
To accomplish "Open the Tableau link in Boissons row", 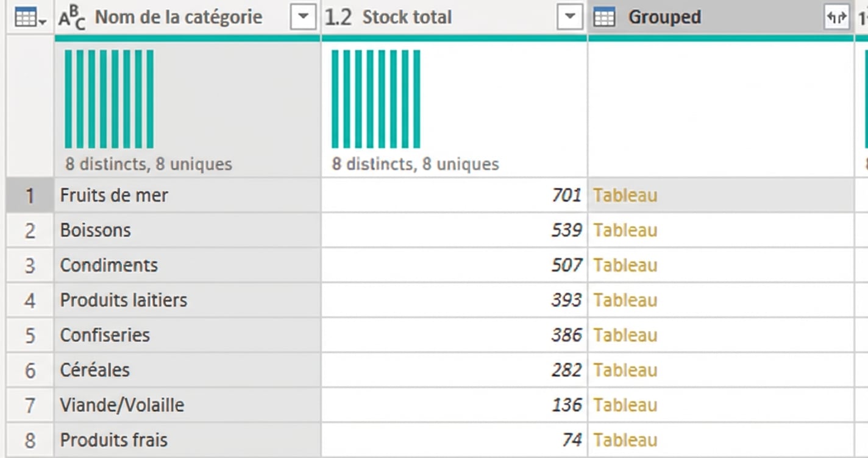I will click(x=625, y=230).
